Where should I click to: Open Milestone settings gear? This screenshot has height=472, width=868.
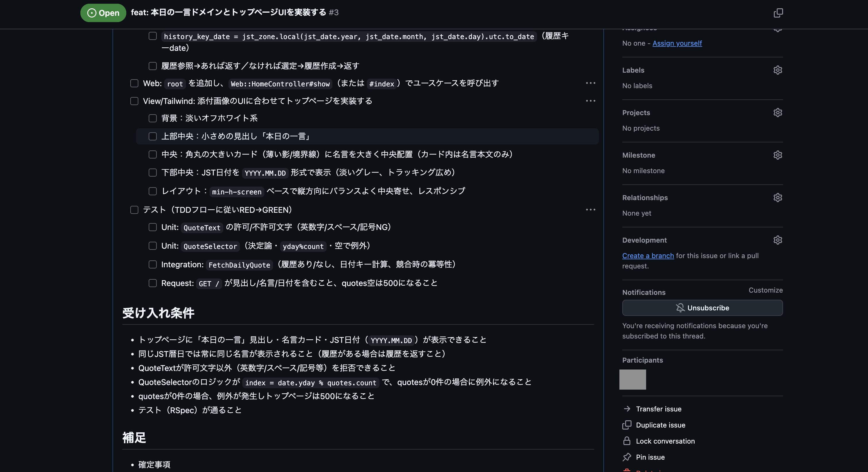(777, 155)
